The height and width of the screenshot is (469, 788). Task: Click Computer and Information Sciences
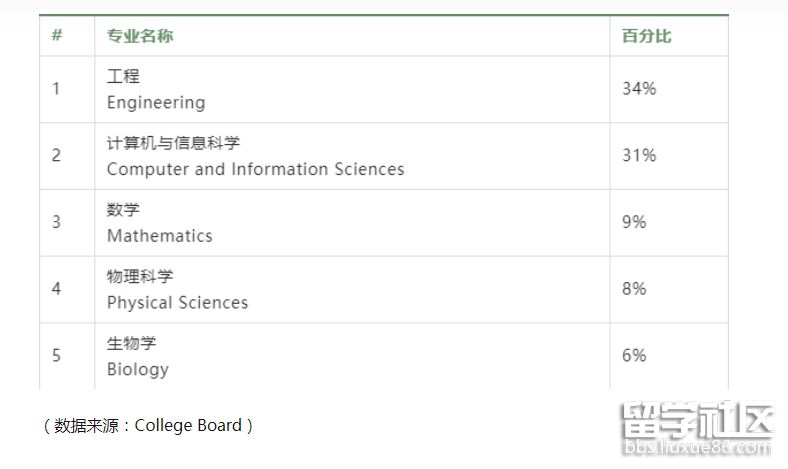(255, 169)
